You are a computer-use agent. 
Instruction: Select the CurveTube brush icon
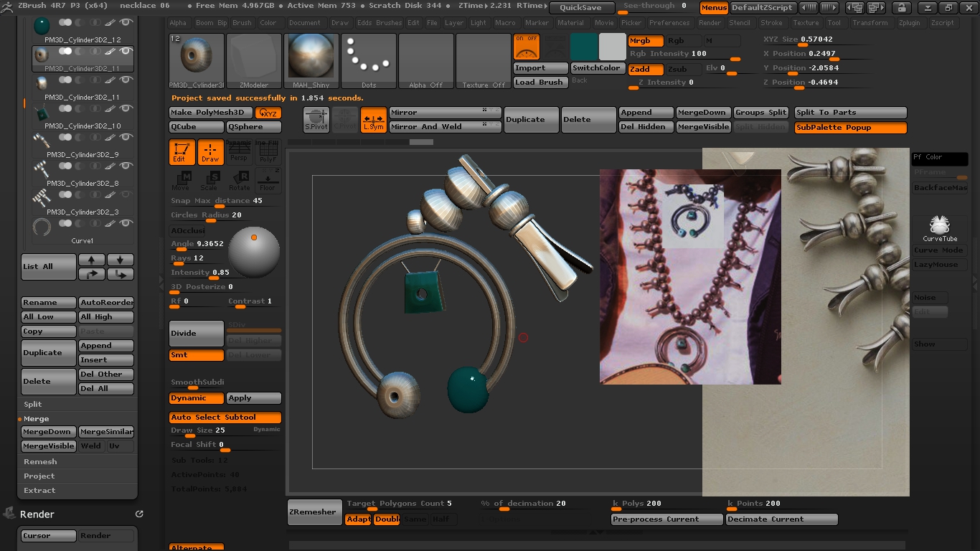click(939, 228)
